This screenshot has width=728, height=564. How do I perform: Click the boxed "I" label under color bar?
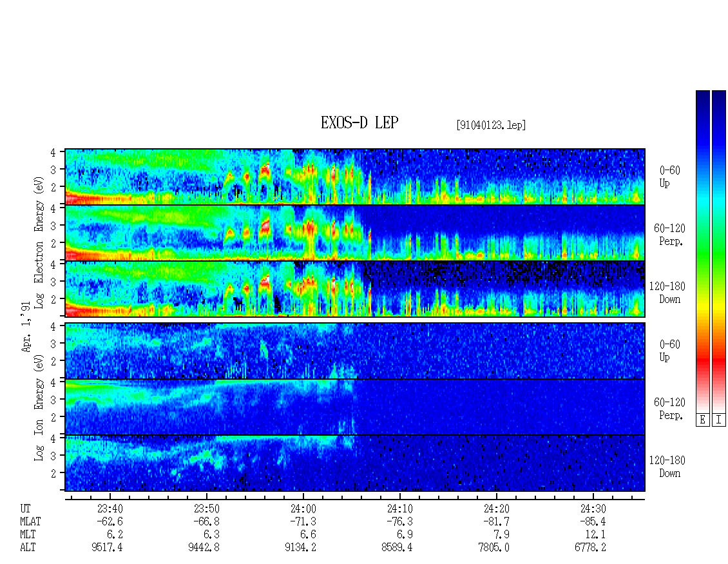(719, 420)
